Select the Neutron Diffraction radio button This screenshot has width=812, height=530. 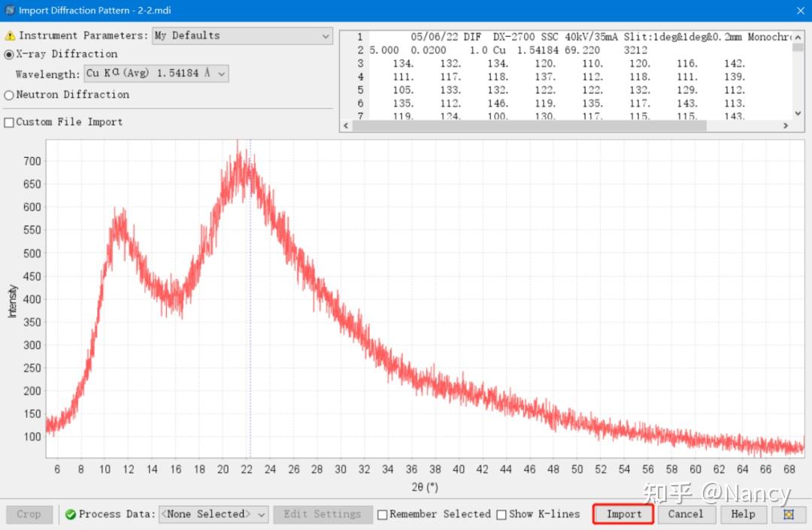(x=10, y=95)
